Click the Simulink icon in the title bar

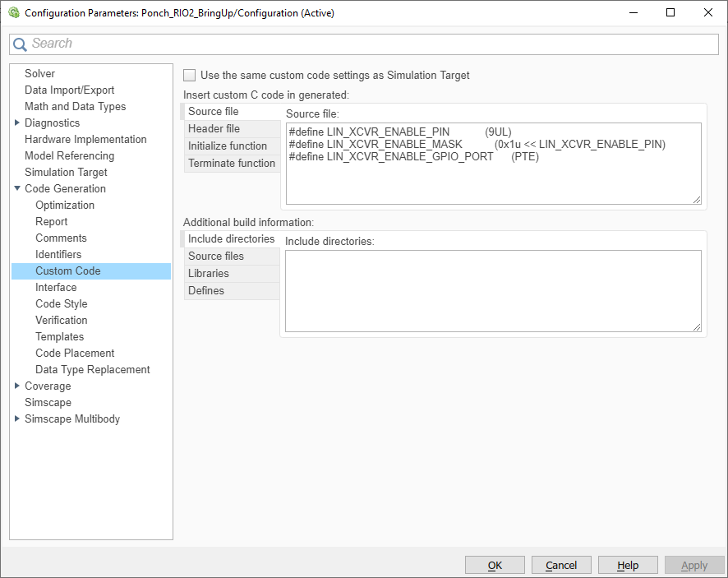tap(14, 12)
